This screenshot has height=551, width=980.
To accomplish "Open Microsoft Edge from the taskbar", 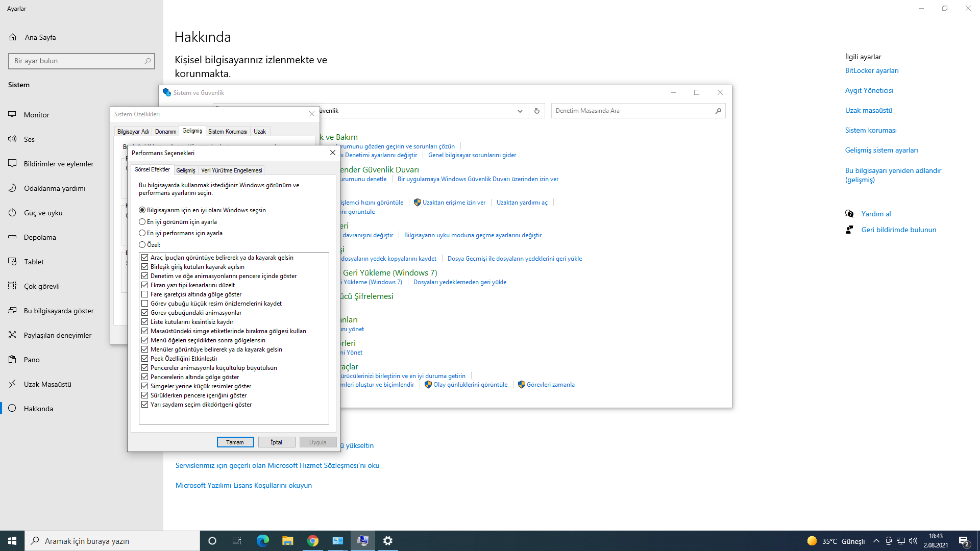I will (262, 541).
